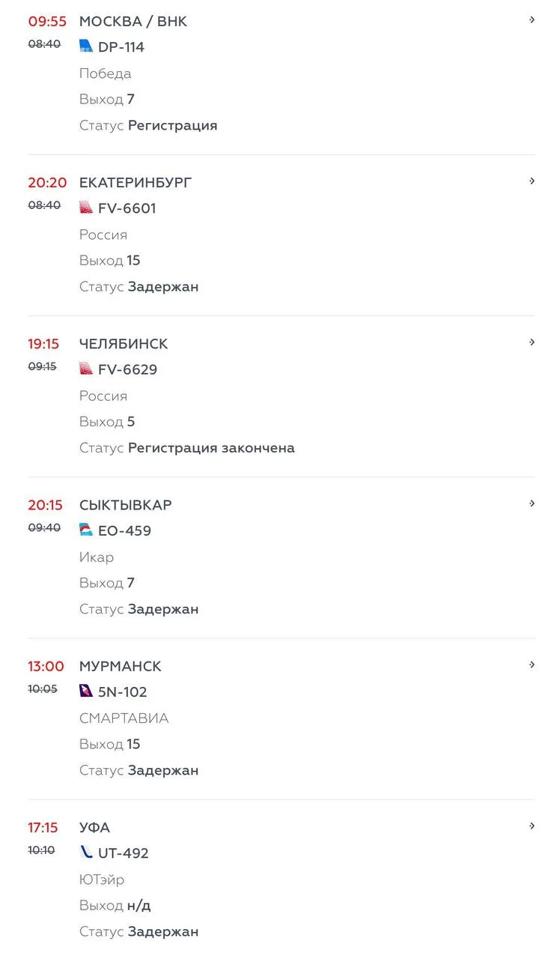The height and width of the screenshot is (959, 560).
Task: Open destination МУРМАНСК heading
Action: (x=121, y=666)
